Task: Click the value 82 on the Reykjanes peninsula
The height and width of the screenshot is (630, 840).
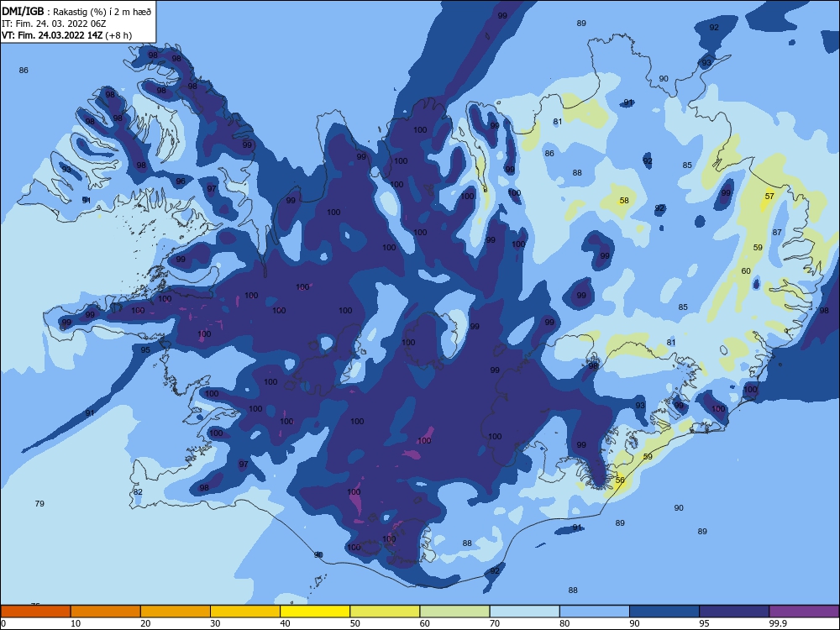Action: [138, 491]
